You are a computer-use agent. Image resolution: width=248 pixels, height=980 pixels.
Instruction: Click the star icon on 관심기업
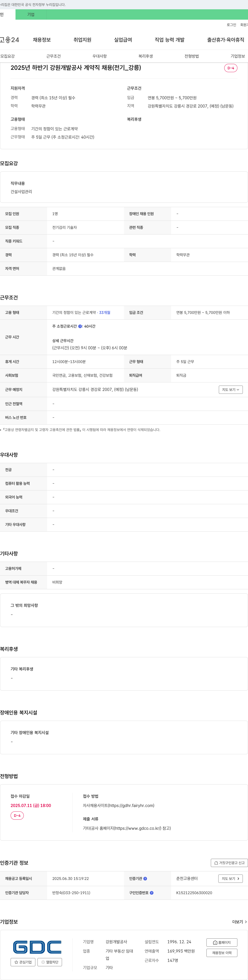pos(16,962)
